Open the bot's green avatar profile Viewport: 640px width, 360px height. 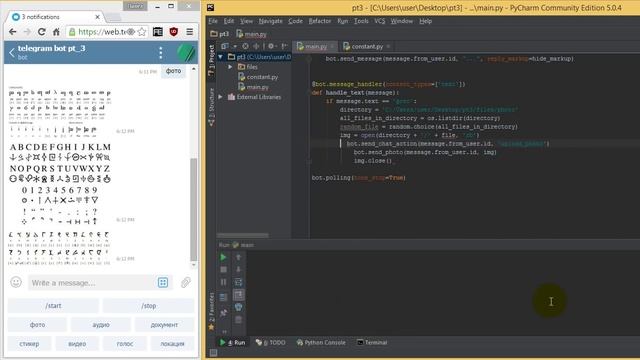186,53
